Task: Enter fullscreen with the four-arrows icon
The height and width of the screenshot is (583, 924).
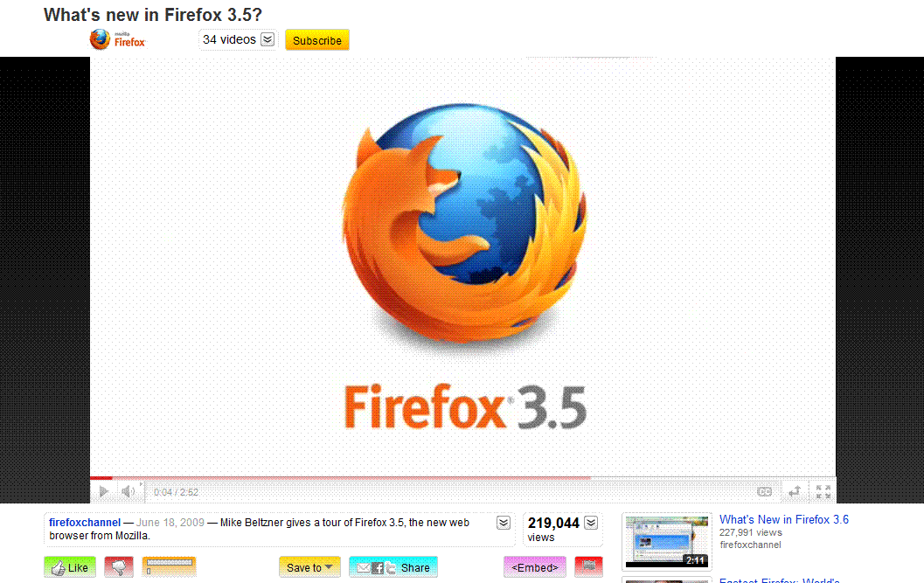Action: pos(823,491)
